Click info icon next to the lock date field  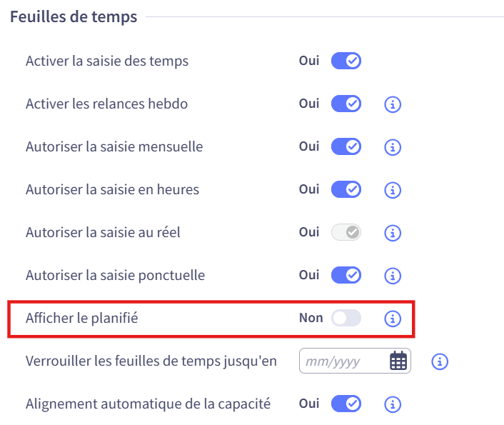[440, 361]
